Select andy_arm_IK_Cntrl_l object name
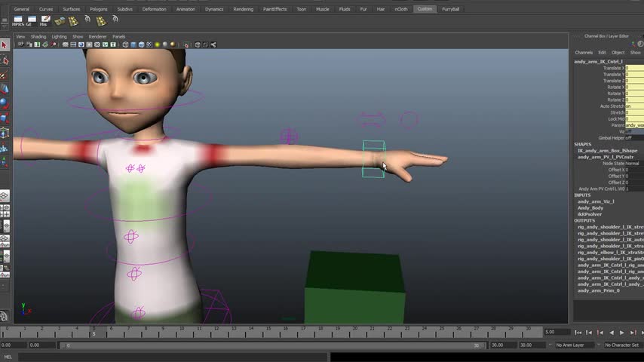 pyautogui.click(x=598, y=62)
